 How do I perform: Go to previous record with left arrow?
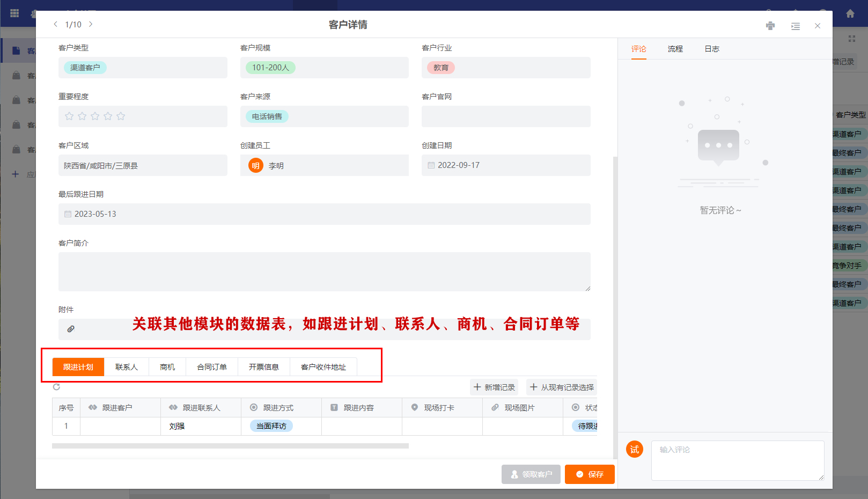[x=55, y=24]
